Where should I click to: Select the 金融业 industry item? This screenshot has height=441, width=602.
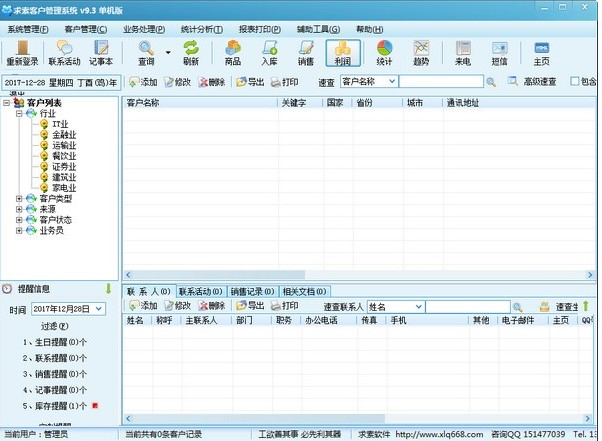(x=64, y=135)
